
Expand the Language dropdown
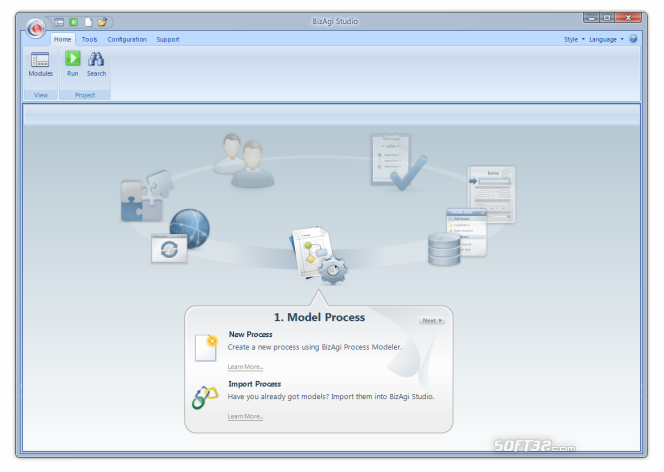pyautogui.click(x=606, y=39)
